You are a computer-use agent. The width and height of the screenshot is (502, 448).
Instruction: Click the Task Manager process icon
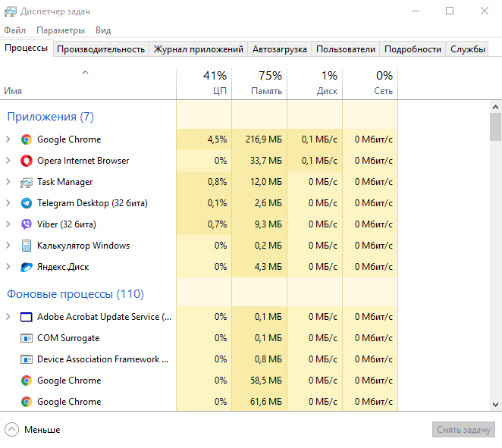(27, 182)
